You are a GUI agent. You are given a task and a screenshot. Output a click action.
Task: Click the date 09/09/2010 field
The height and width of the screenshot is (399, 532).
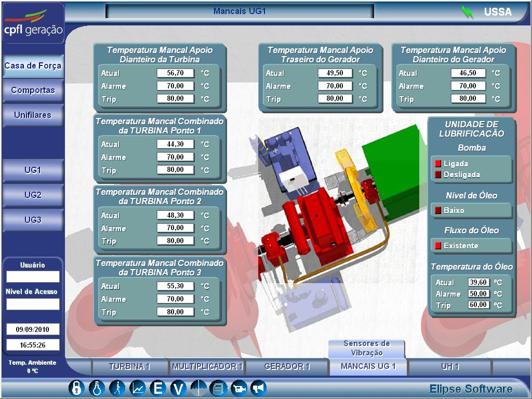33,329
